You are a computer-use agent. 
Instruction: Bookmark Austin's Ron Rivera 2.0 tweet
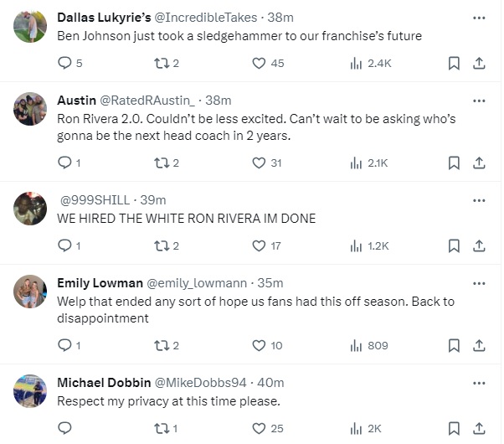tap(453, 163)
